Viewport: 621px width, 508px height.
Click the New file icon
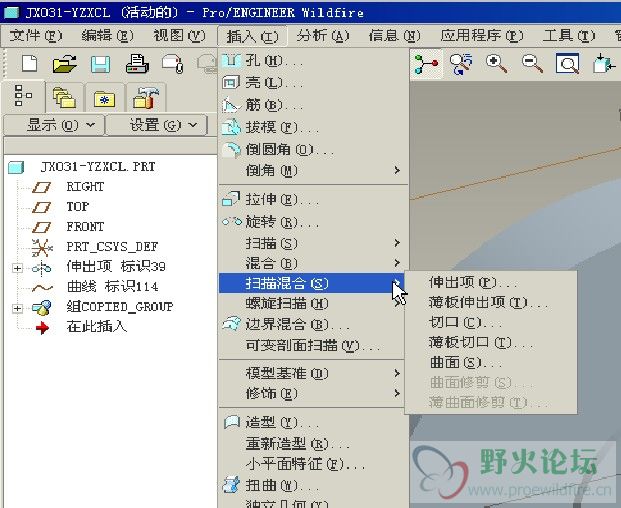[30, 63]
